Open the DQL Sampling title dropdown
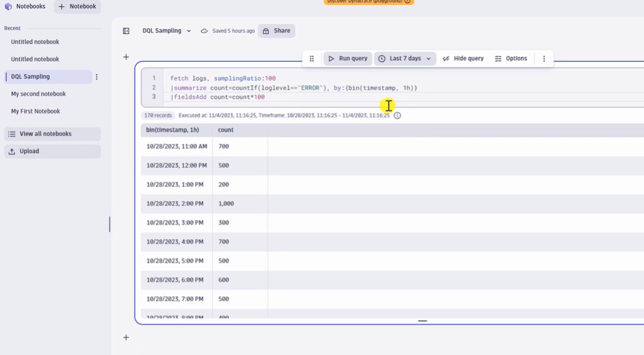644x355 pixels. point(166,31)
